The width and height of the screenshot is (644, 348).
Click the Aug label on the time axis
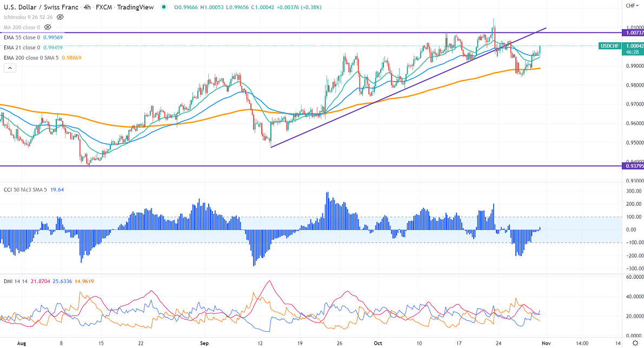click(22, 343)
